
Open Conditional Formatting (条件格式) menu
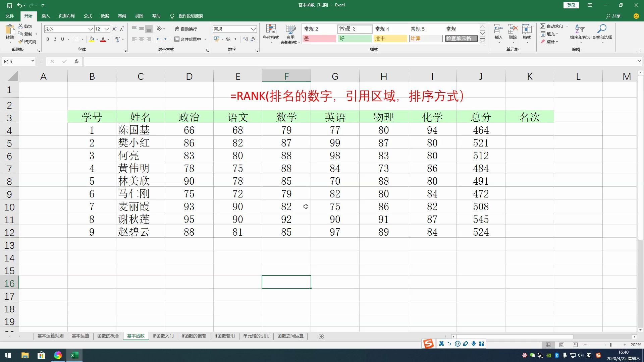[x=271, y=33]
